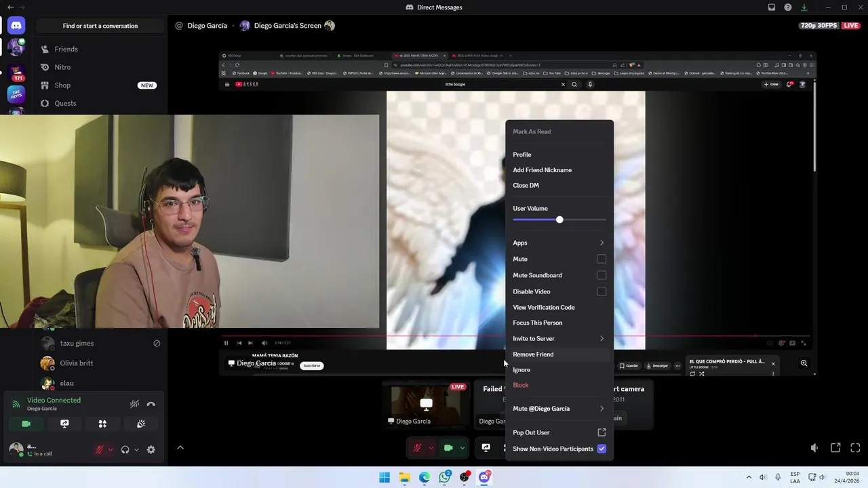
Task: Click screen share button in call bar
Action: tap(486, 448)
